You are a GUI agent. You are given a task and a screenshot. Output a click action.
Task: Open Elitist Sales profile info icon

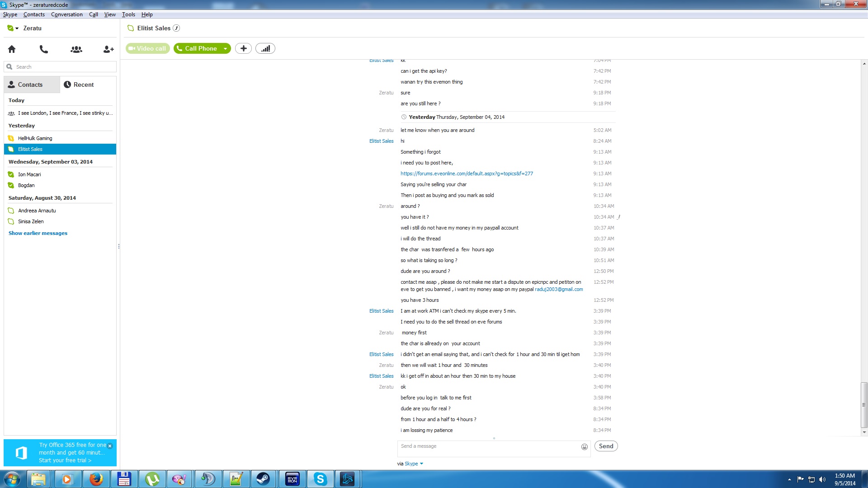coord(176,28)
